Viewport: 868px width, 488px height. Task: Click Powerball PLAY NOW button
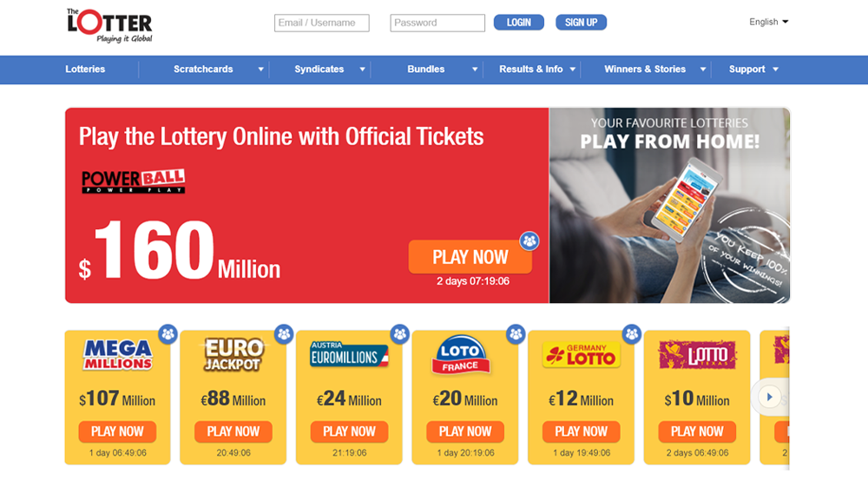click(x=470, y=257)
